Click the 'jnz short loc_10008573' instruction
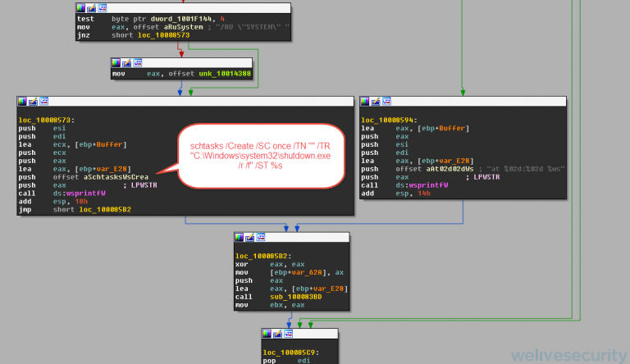The width and height of the screenshot is (630, 364). [133, 35]
